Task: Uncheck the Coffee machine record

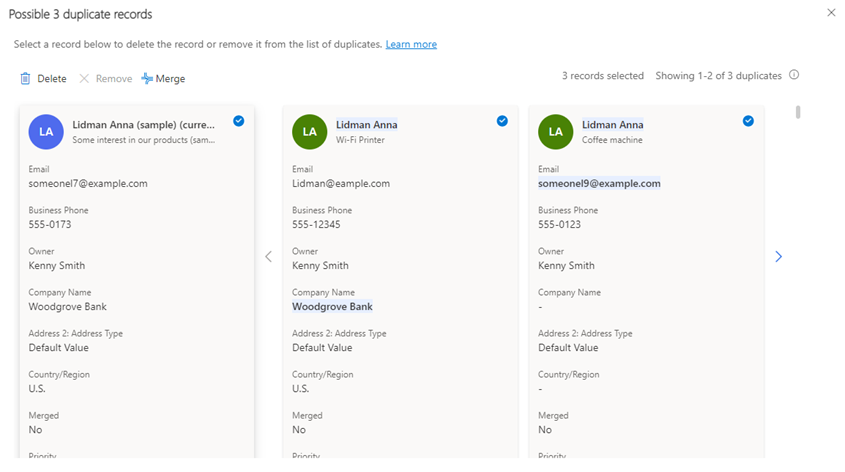Action: coord(748,121)
